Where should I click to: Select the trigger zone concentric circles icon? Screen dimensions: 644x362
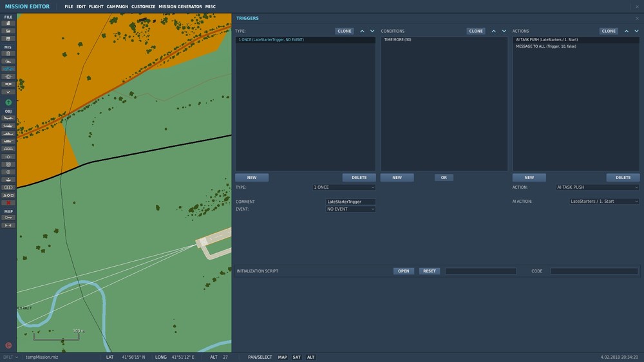(x=8, y=164)
